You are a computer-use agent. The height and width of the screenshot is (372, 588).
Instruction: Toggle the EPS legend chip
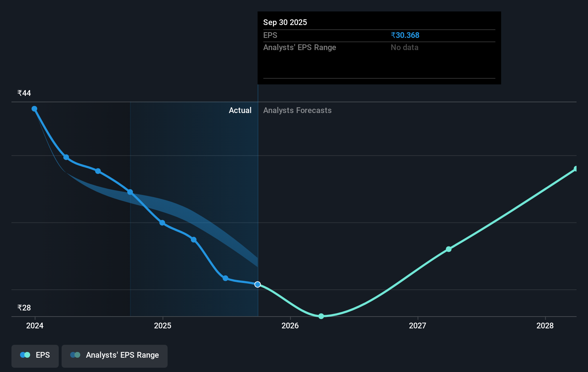(x=35, y=356)
